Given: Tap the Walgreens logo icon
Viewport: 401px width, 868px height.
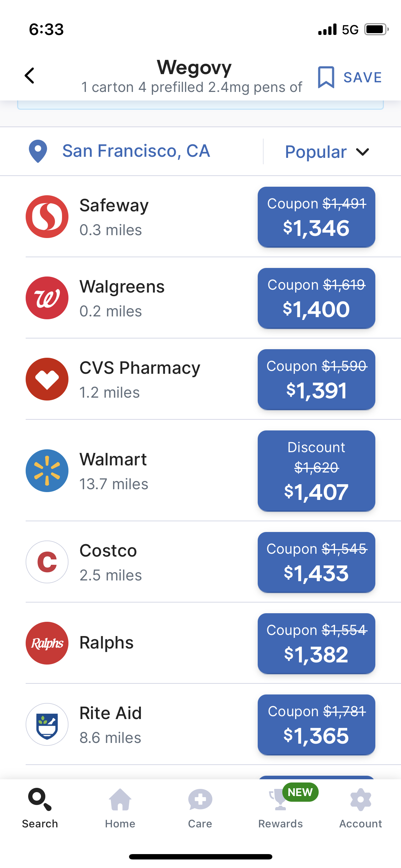Looking at the screenshot, I should pos(47,298).
